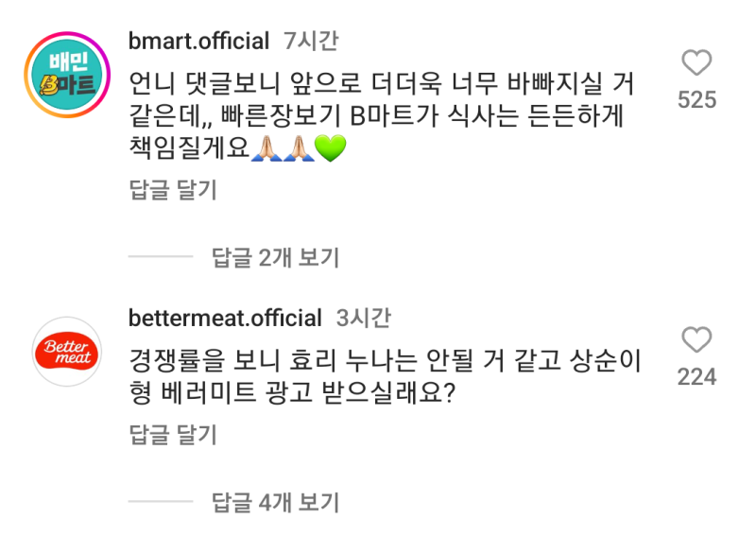Like the bettermeat.official comment with heart icon

point(696,340)
